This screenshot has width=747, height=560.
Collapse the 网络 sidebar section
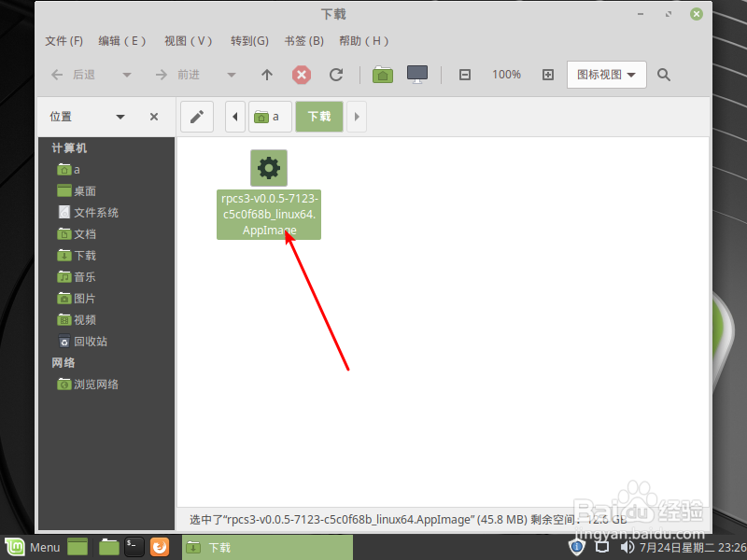(63, 363)
